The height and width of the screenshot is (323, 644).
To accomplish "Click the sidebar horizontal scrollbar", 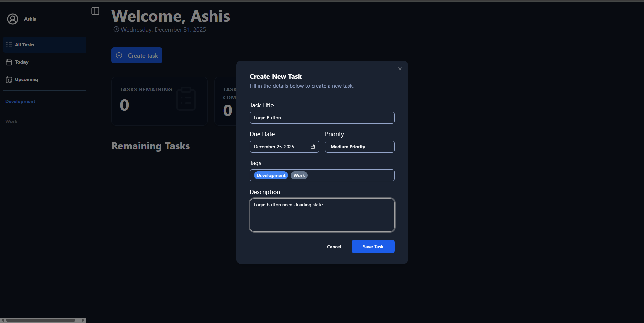I will click(x=40, y=320).
